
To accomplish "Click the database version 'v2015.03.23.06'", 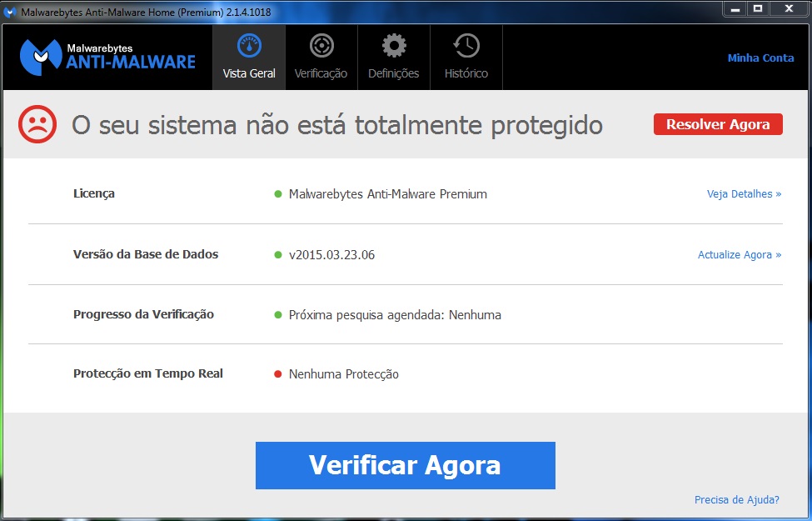I will pos(332,254).
